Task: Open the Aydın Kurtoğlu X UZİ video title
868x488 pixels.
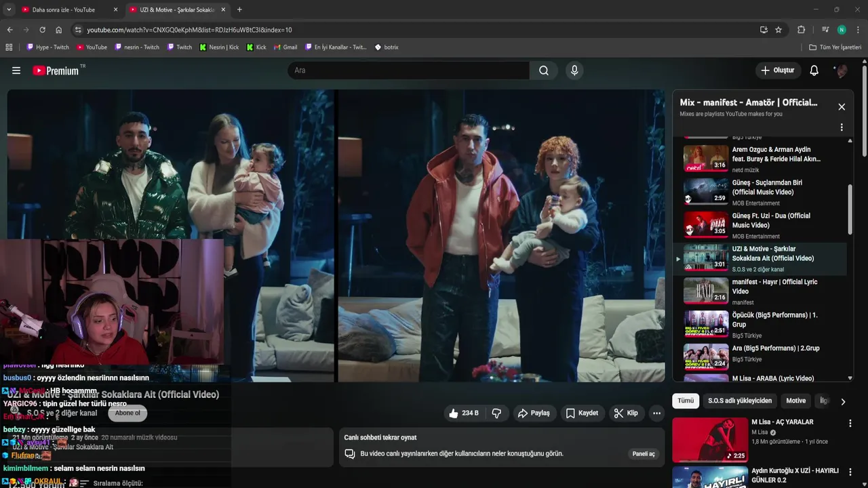Action: pyautogui.click(x=795, y=475)
